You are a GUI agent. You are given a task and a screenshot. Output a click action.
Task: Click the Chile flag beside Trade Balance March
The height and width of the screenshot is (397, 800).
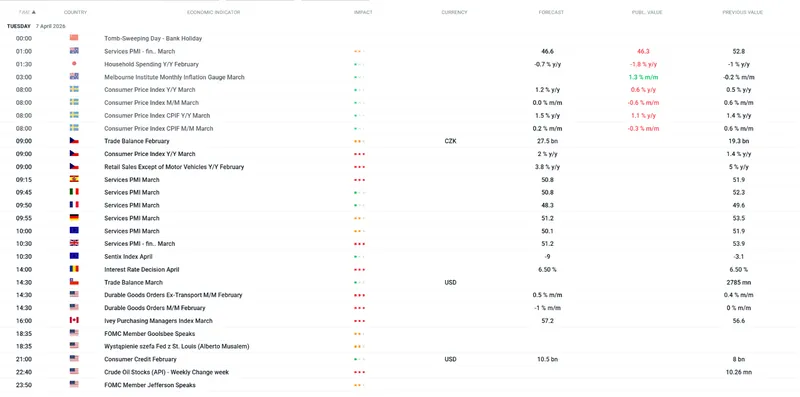click(x=74, y=282)
